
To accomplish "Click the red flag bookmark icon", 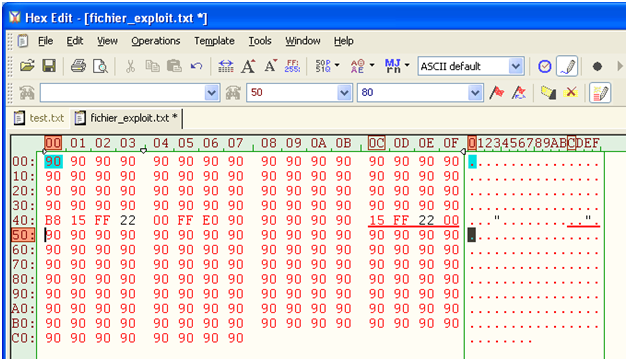I will pyautogui.click(x=497, y=93).
